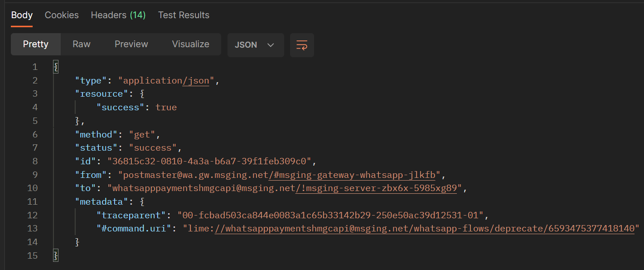The width and height of the screenshot is (644, 270).
Task: Click the opening brace on line 1
Action: tap(56, 67)
